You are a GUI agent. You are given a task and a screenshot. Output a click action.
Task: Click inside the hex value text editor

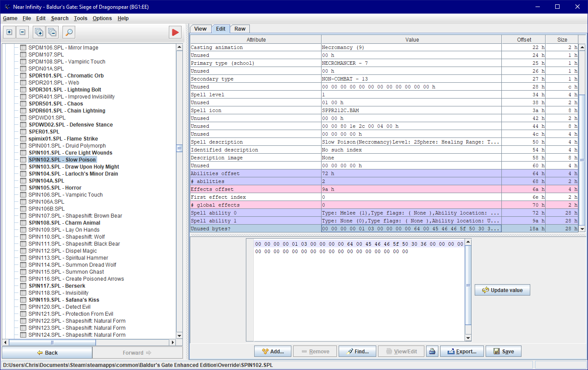[x=359, y=290]
